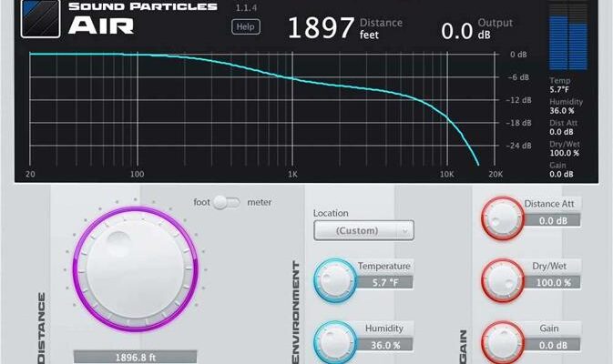613x364 pixels.
Task: Click the Gain 0.0 dB value field
Action: 553,345
